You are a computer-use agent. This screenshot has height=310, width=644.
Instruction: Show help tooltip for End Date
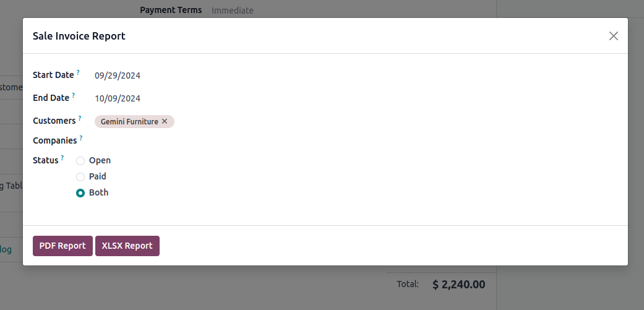click(x=74, y=95)
